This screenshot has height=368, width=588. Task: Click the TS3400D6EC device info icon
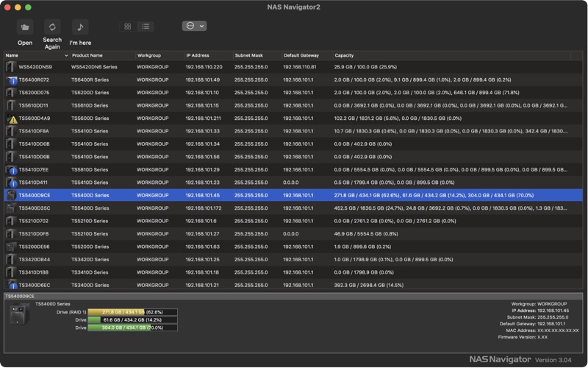[x=12, y=285]
